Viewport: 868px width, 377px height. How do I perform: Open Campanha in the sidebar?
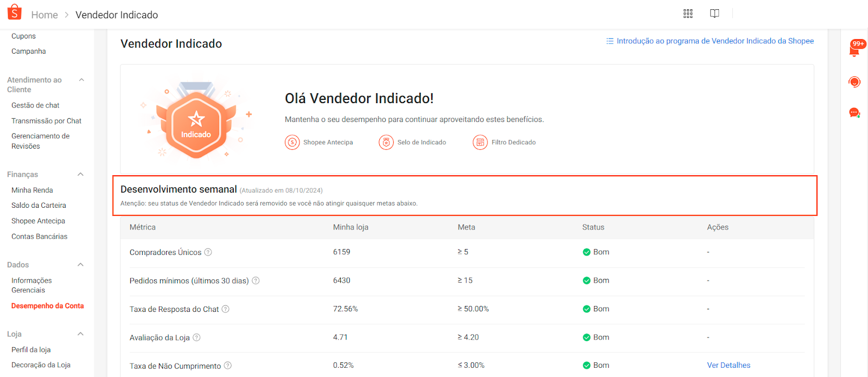29,52
